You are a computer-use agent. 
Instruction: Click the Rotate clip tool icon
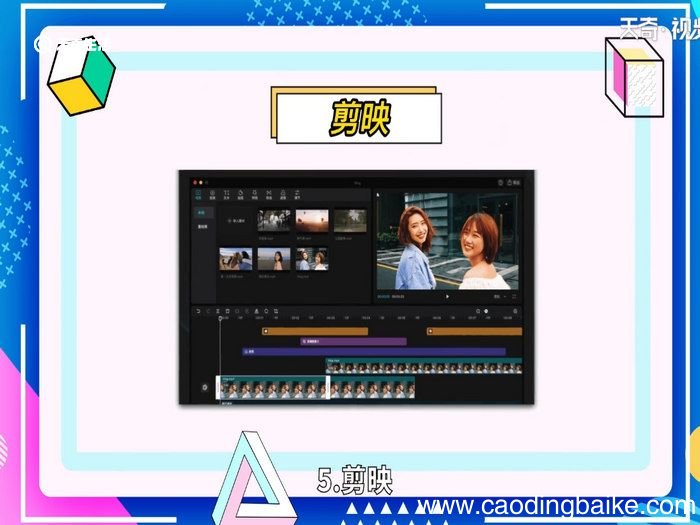point(267,311)
